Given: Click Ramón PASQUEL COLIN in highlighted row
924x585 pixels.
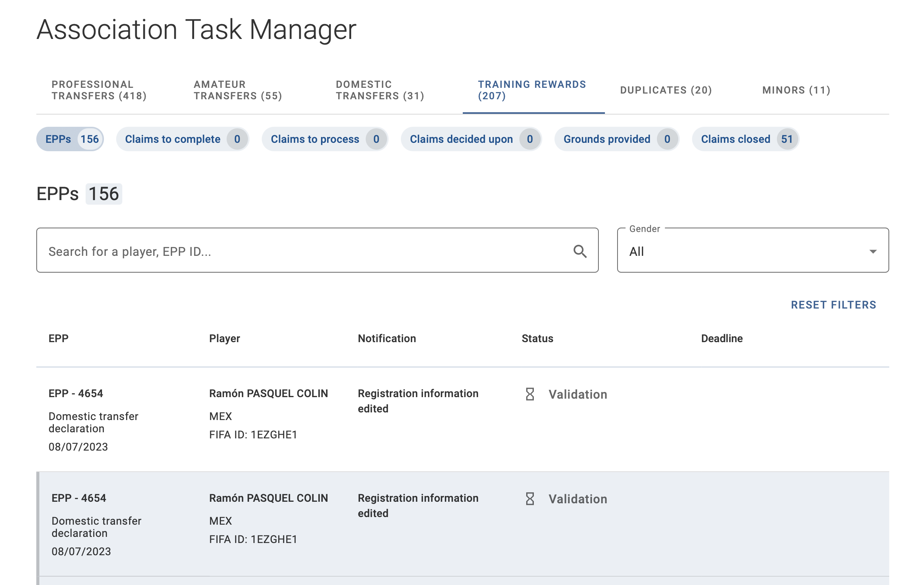Looking at the screenshot, I should tap(268, 498).
